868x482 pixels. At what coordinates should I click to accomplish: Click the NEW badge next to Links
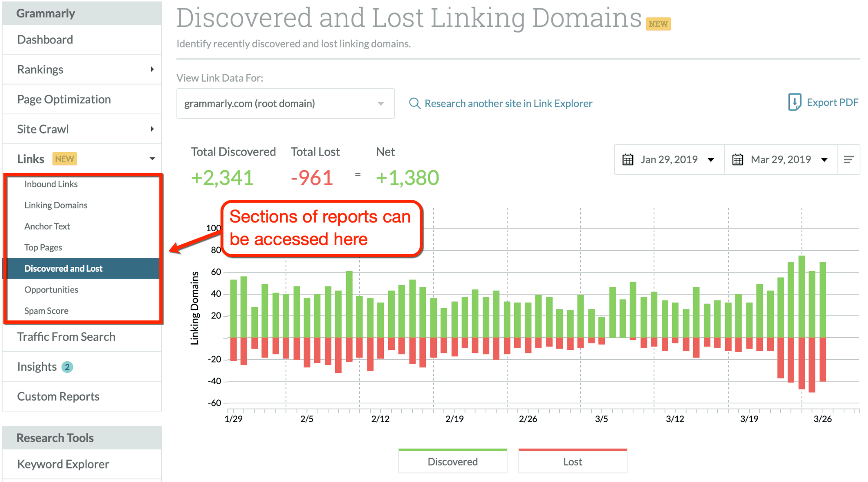pos(64,158)
